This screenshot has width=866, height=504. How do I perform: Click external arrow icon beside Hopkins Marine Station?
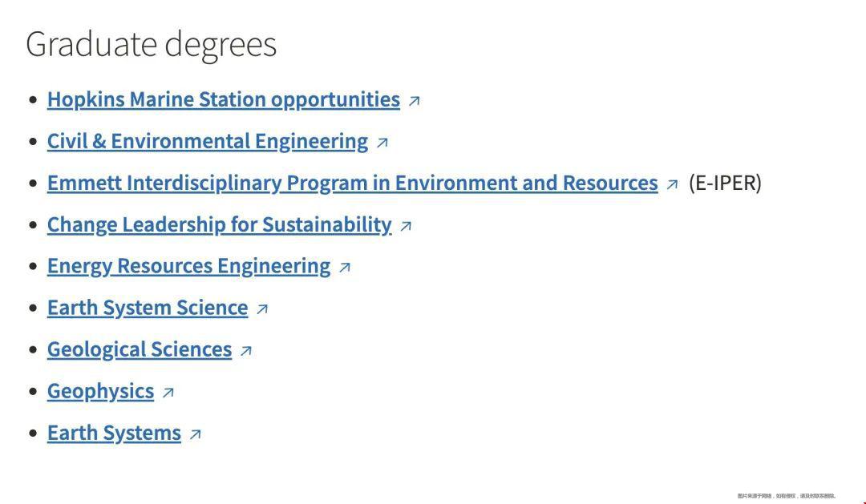[x=415, y=101]
